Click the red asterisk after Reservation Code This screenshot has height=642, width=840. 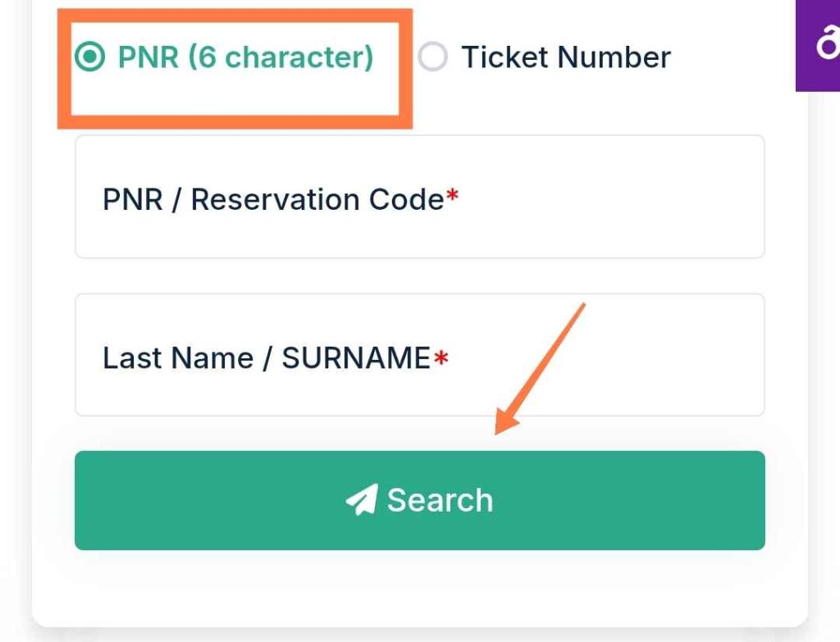pyautogui.click(x=453, y=194)
